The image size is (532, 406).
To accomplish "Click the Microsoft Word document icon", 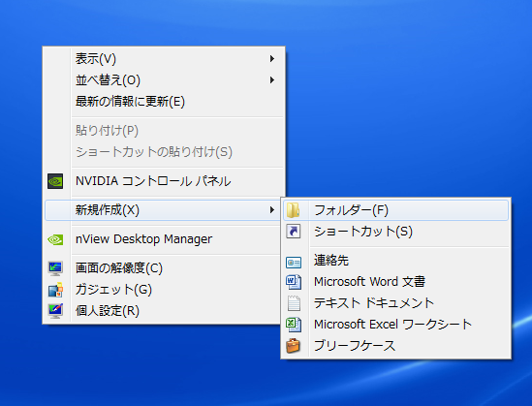I will [x=294, y=282].
